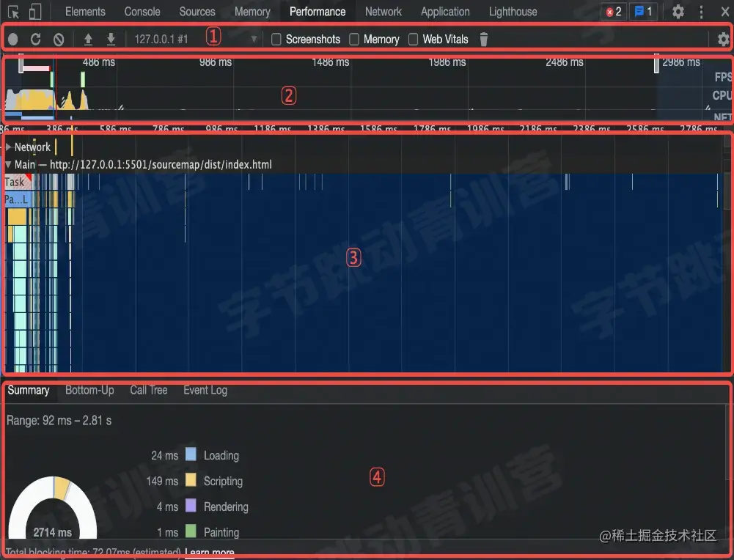
Task: Select the Summary tab
Action: pyautogui.click(x=29, y=390)
